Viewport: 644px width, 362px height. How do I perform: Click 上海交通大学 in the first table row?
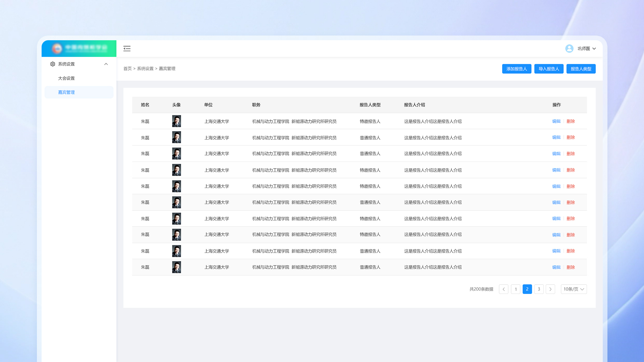[217, 121]
